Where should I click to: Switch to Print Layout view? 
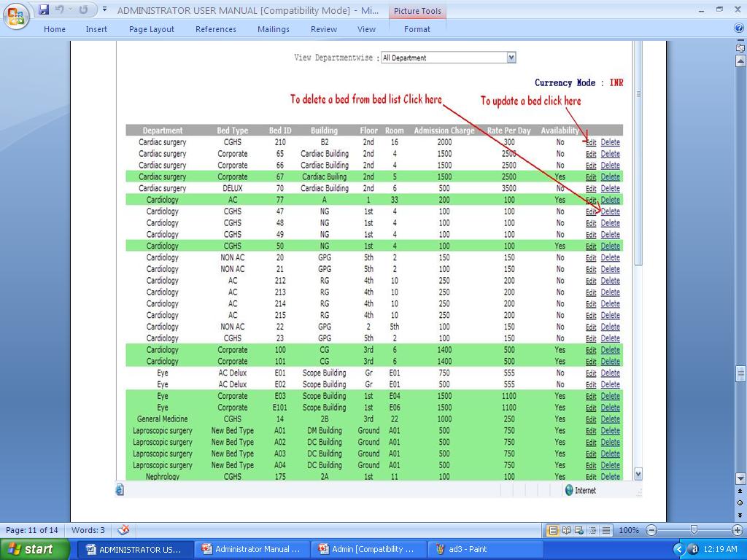pos(553,530)
